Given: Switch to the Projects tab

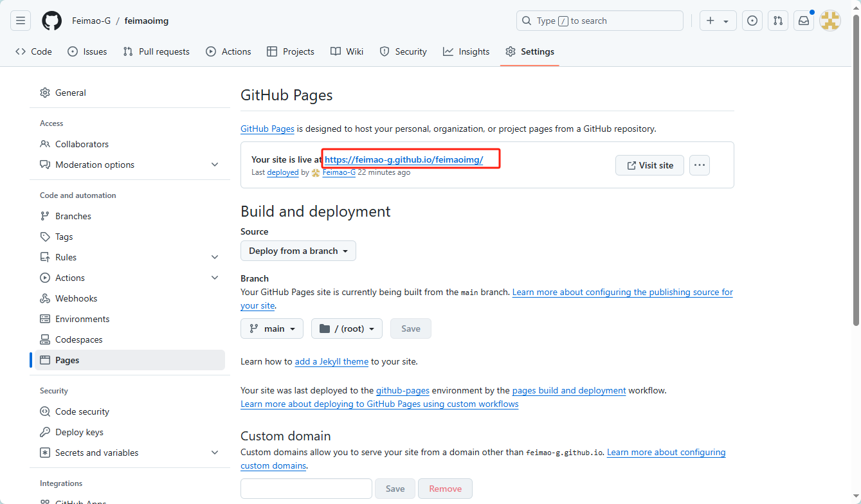Looking at the screenshot, I should coord(291,51).
